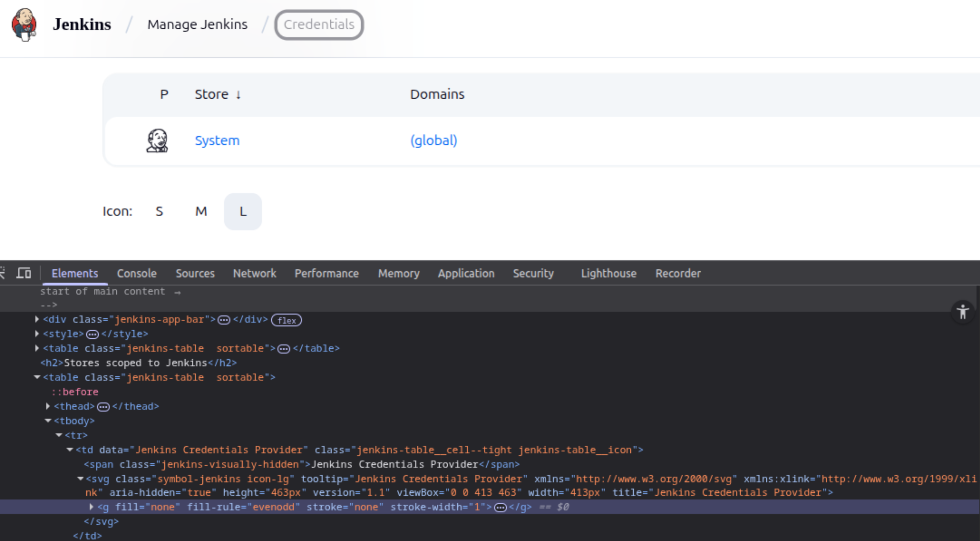Click the flex badge in Elements panel
Screen dimensions: 980x541
(x=286, y=320)
